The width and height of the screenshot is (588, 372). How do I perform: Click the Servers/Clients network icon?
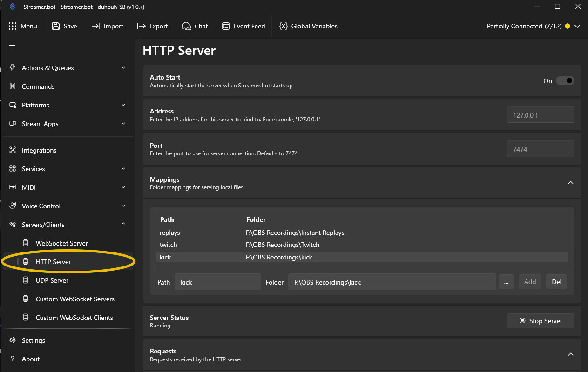pyautogui.click(x=13, y=225)
